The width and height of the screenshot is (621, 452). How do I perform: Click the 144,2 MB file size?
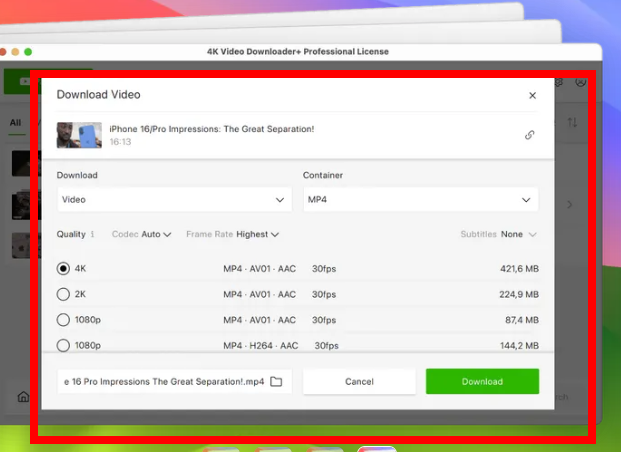tap(519, 345)
